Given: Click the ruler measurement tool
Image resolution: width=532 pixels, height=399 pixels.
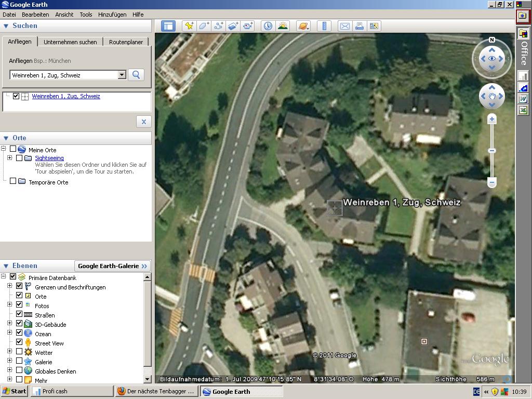Looking at the screenshot, I should click(x=324, y=26).
